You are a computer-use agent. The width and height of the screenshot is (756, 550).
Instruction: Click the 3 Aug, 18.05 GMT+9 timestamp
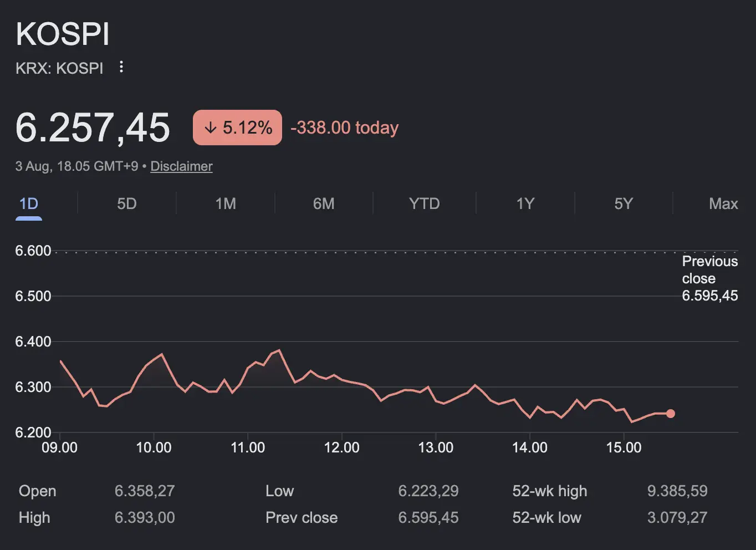point(76,166)
